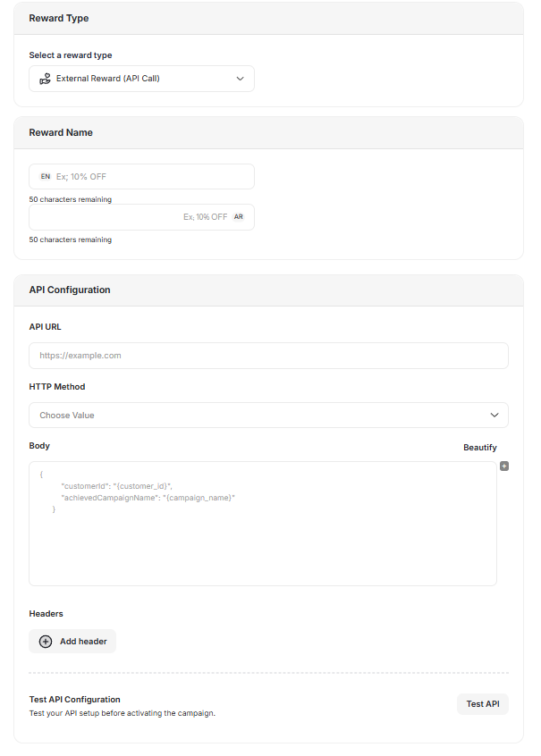Screen dimensions: 541x756
Task: Click the plus icon beside the Body editor
Action: pyautogui.click(x=504, y=466)
